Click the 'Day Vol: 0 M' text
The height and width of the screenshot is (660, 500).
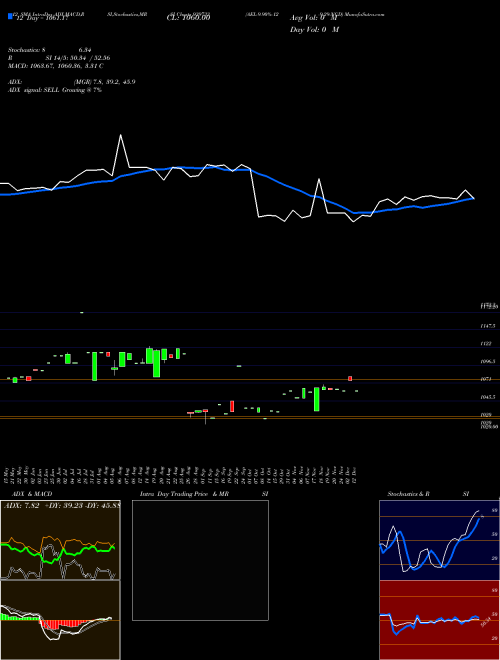coord(314,29)
